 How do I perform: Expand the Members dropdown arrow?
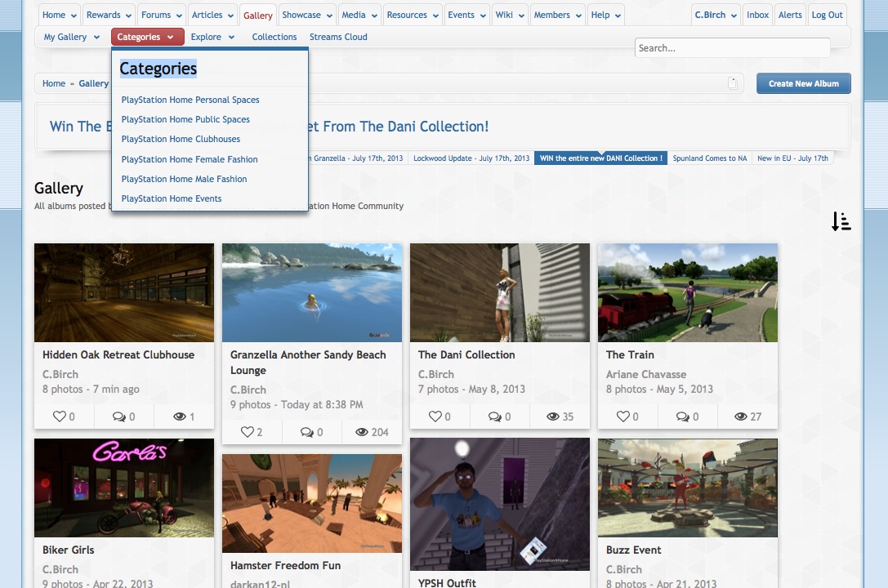tap(578, 16)
